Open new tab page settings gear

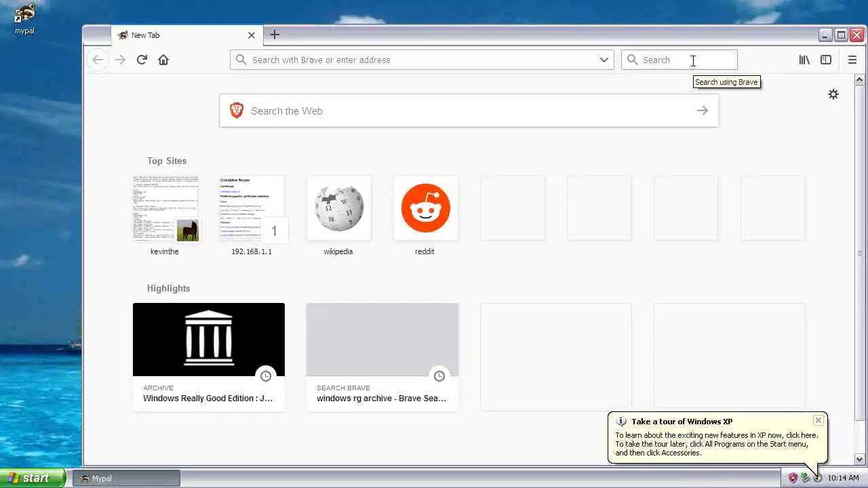click(x=833, y=94)
